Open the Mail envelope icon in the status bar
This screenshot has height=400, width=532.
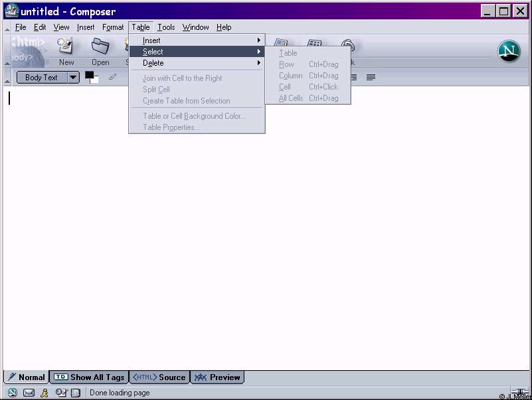[29, 393]
